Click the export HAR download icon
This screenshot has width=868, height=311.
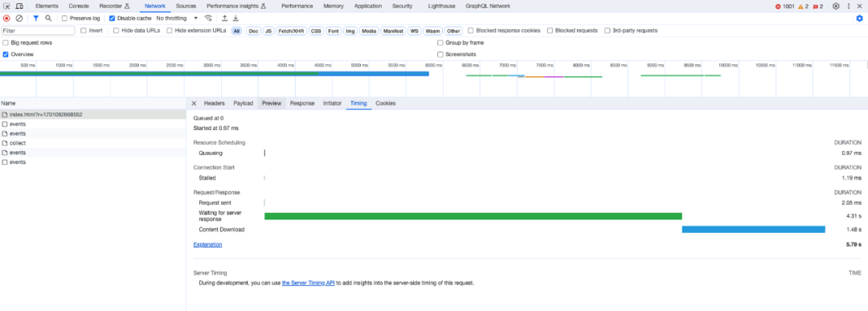[235, 18]
